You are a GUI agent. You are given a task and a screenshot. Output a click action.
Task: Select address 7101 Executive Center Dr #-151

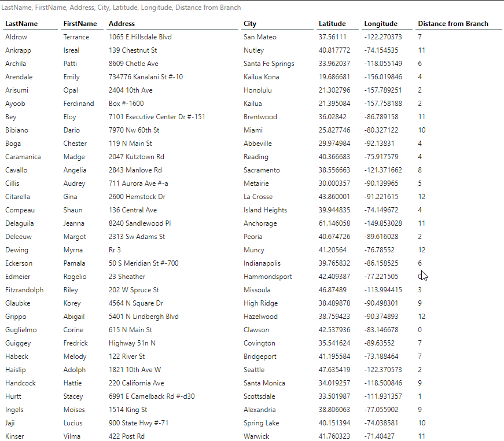[x=157, y=117]
